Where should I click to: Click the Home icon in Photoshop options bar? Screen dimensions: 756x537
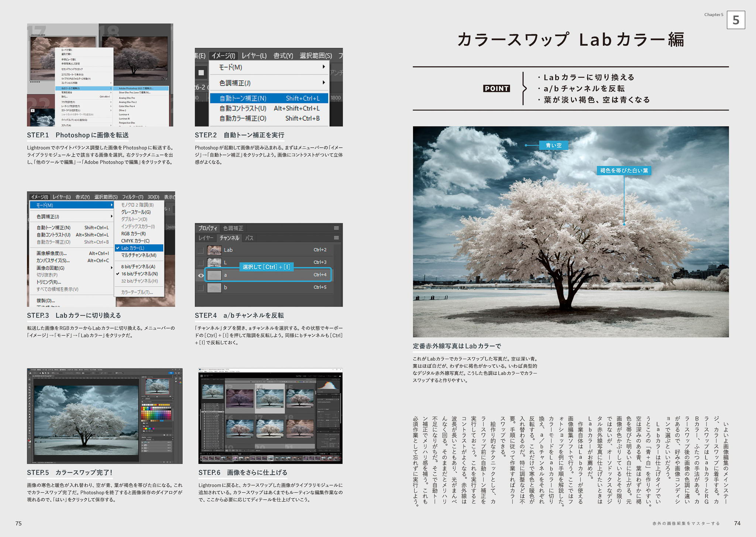click(x=31, y=373)
